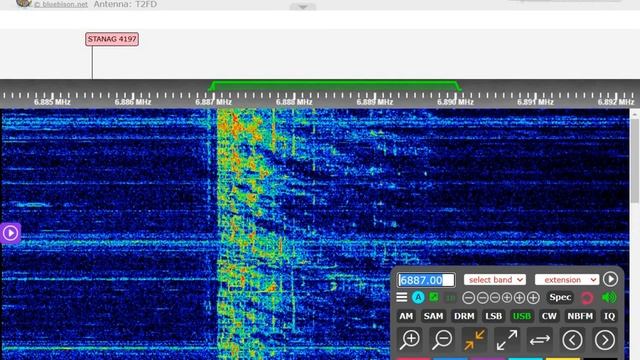Screen dimensions: 640x360
Task: Pan waterfall right with circled right arrow
Action: (604, 340)
